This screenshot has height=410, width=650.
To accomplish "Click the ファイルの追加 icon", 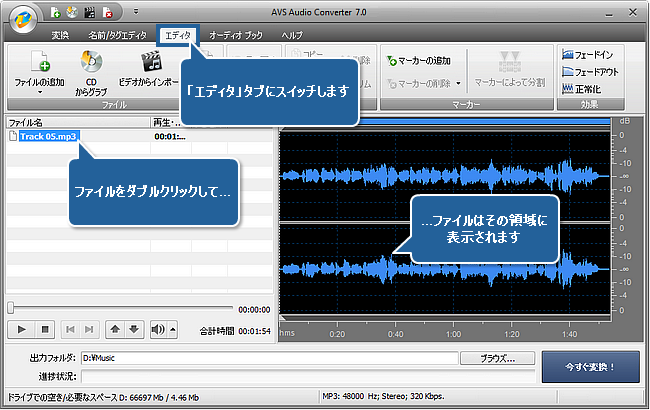I will coord(40,61).
